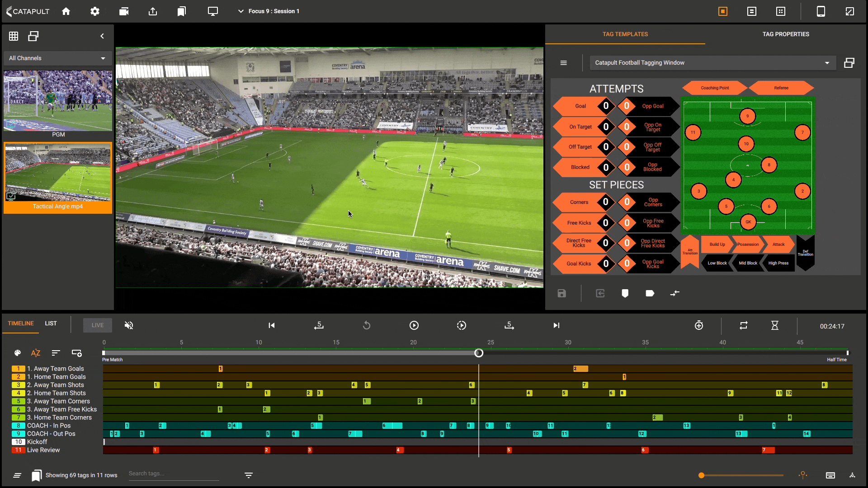Expand the Focus 9 : Session 1 selector

(x=269, y=11)
